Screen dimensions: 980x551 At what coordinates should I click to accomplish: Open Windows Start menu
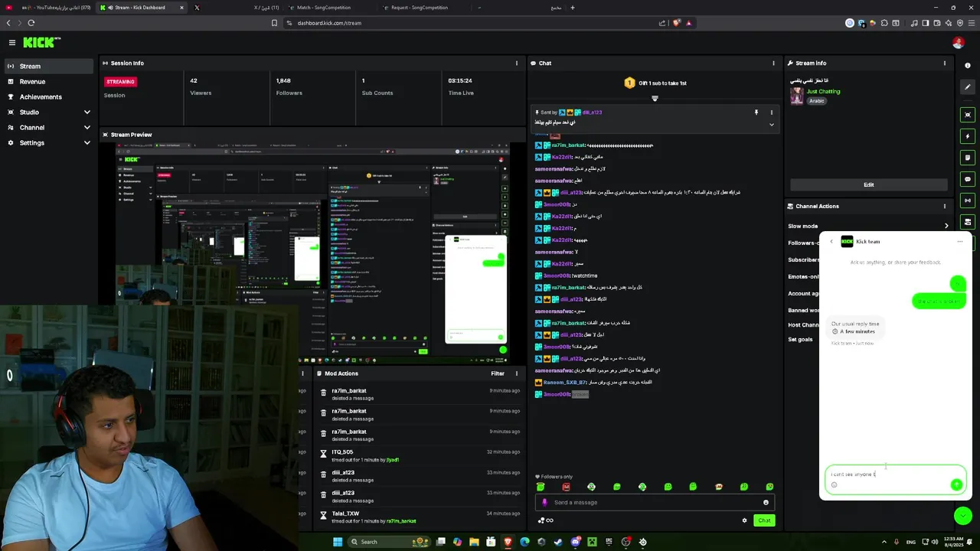[x=337, y=542]
